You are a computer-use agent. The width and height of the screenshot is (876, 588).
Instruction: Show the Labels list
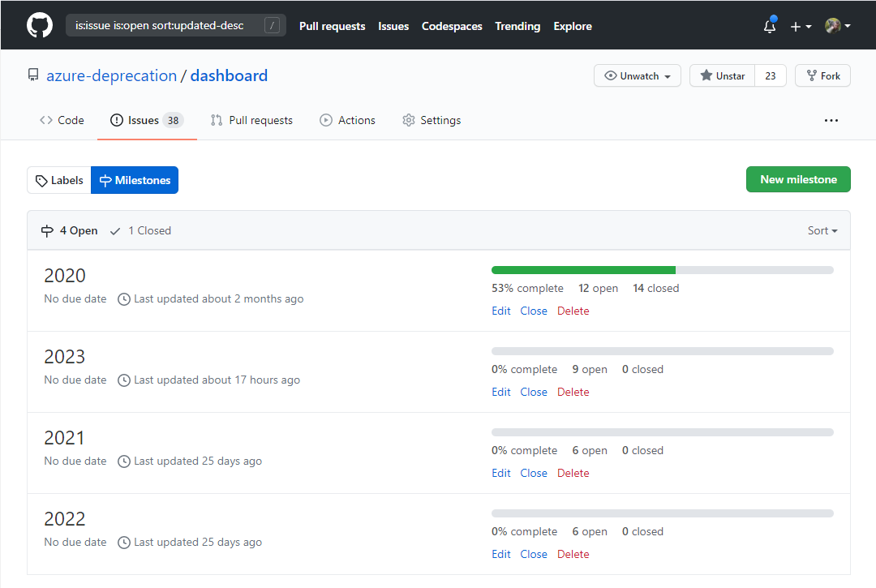[x=59, y=180]
